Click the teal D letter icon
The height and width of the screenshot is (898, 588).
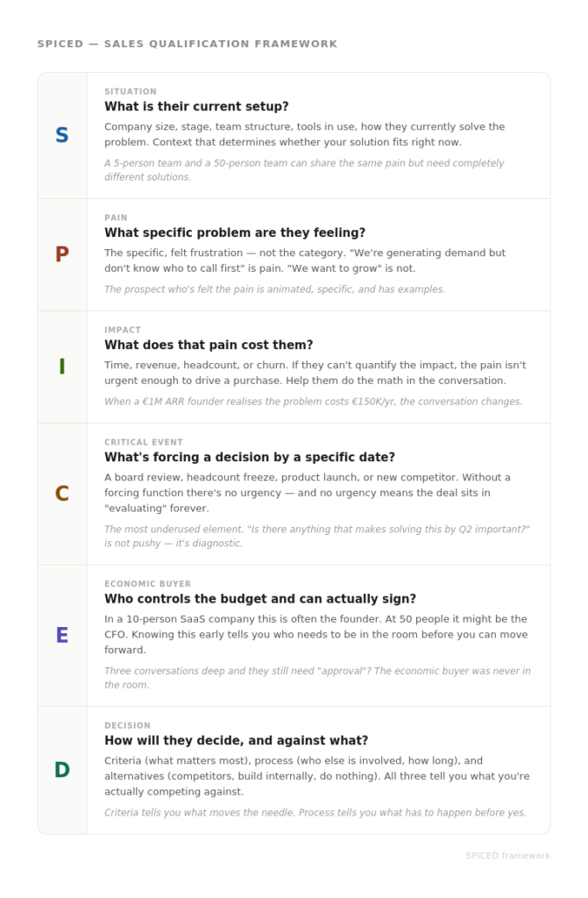point(61,770)
